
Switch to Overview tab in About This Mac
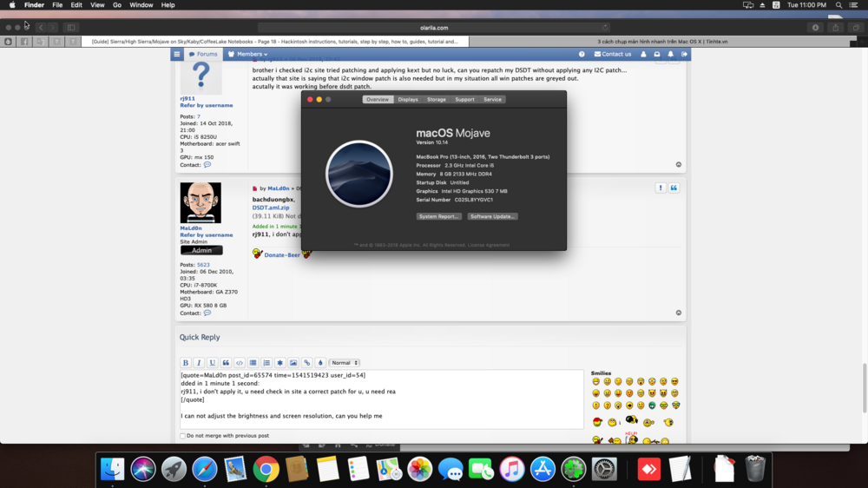click(377, 100)
